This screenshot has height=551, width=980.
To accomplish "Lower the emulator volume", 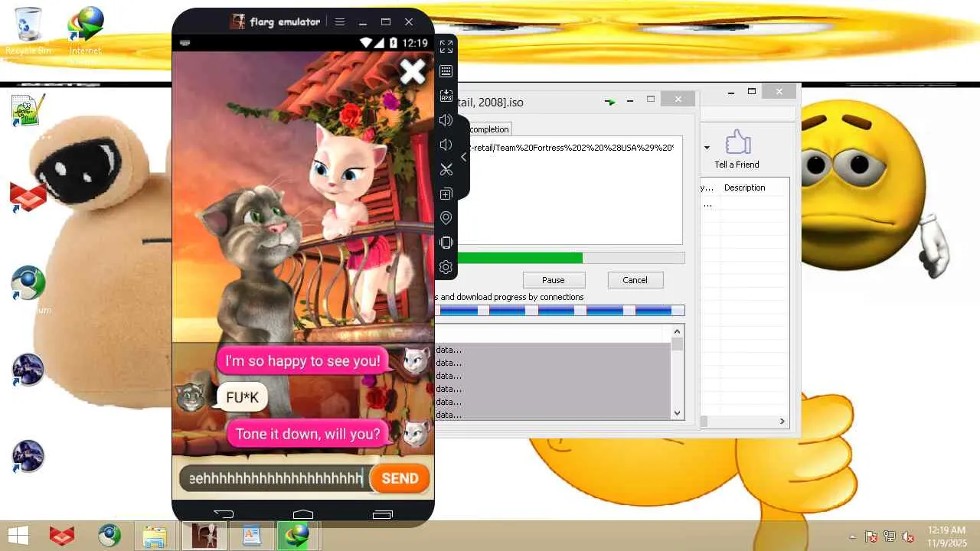I will [446, 145].
